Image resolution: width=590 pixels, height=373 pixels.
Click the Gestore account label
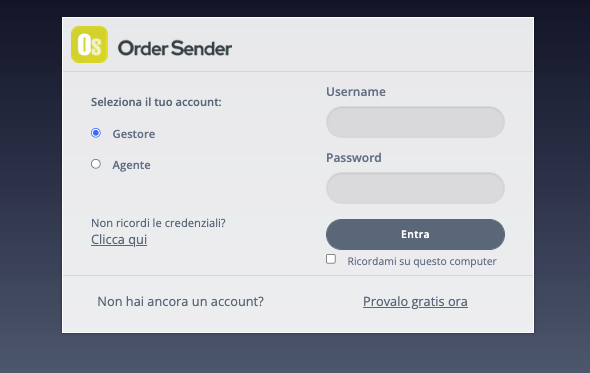(134, 134)
